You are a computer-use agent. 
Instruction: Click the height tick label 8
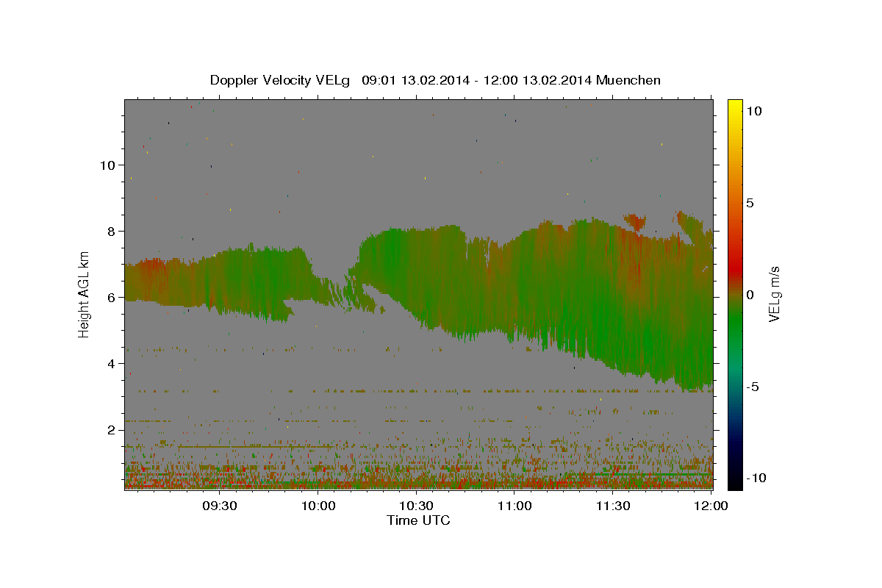[x=110, y=232]
